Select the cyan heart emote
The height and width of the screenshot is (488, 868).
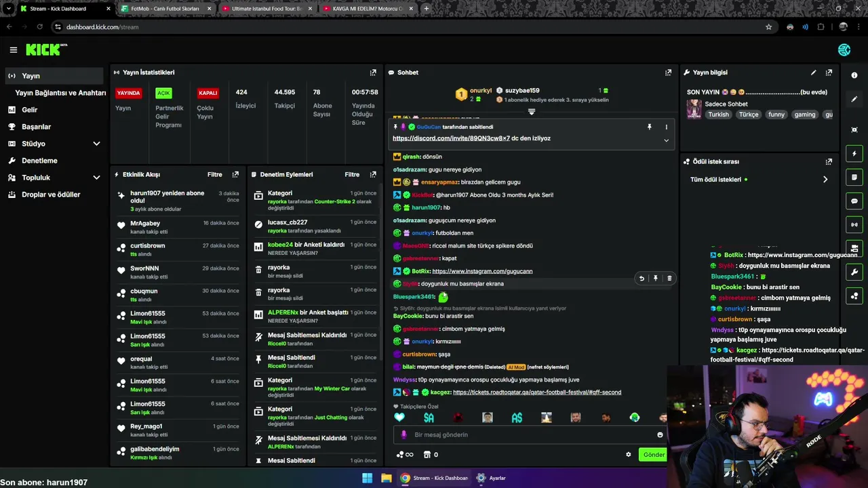tap(399, 418)
